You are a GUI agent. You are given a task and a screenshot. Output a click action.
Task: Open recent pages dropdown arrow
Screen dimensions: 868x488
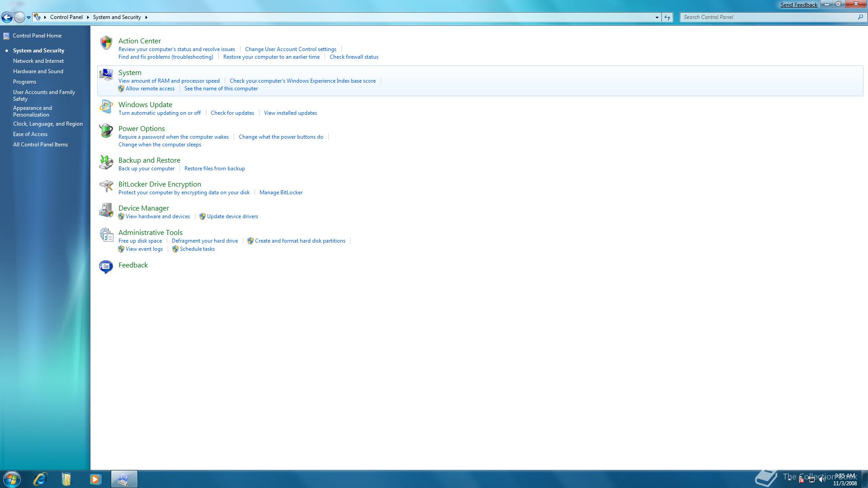[28, 17]
